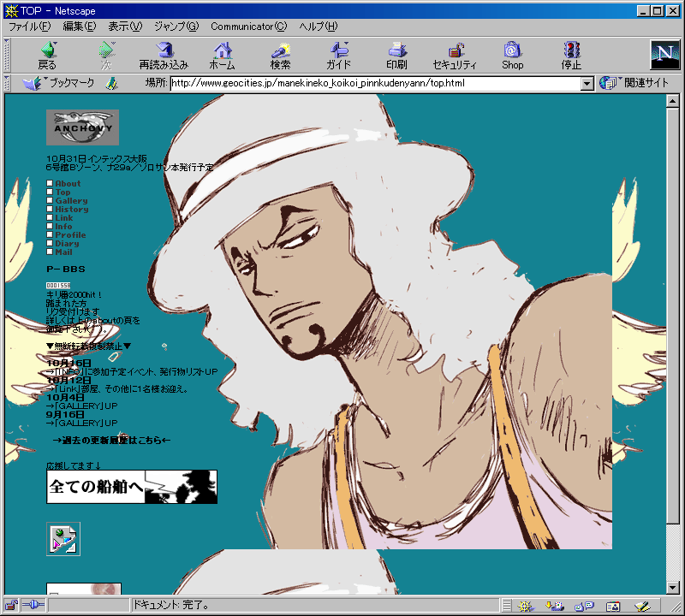The width and height of the screenshot is (685, 616).
Task: Open the ガイド guide button
Action: (x=338, y=56)
